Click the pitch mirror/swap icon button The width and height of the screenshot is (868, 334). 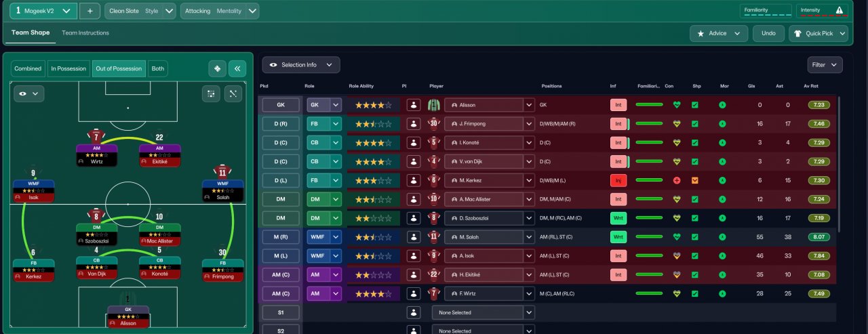point(217,68)
